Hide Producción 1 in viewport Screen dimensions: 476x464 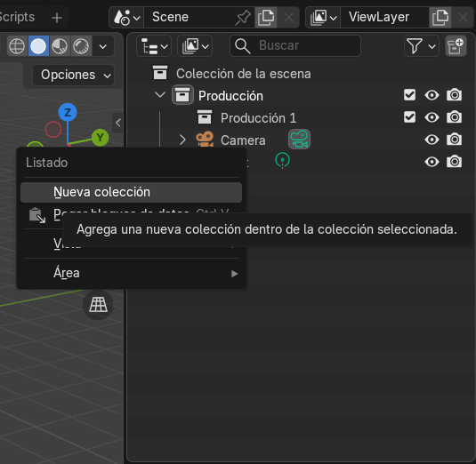(432, 117)
